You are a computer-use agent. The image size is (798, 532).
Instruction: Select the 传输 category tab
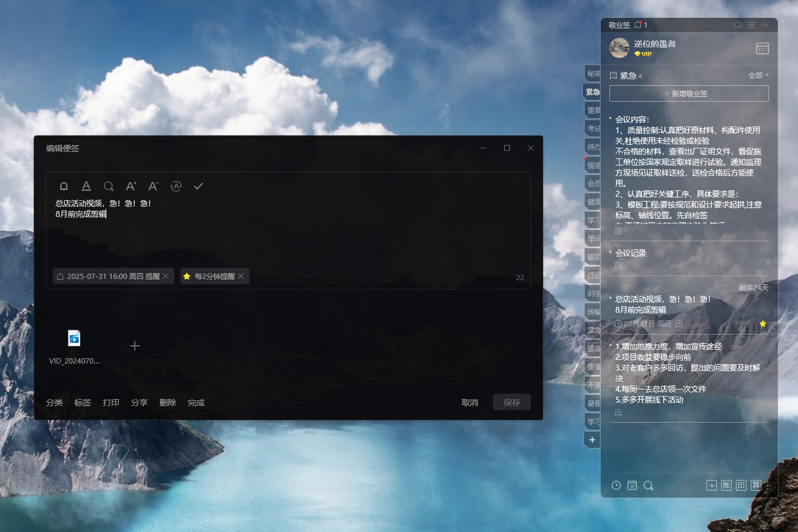593,312
